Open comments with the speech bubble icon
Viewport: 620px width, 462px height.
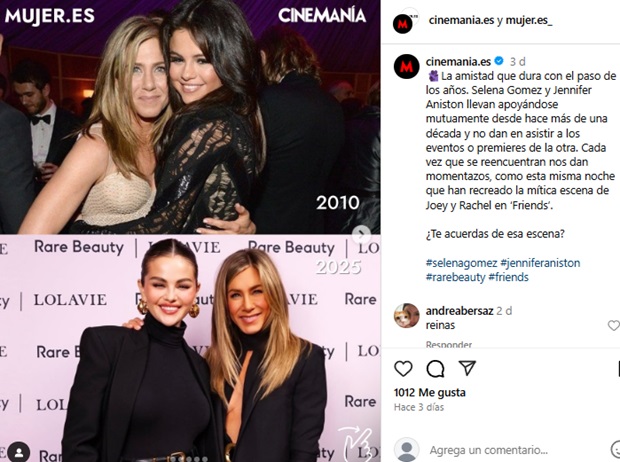(x=435, y=369)
